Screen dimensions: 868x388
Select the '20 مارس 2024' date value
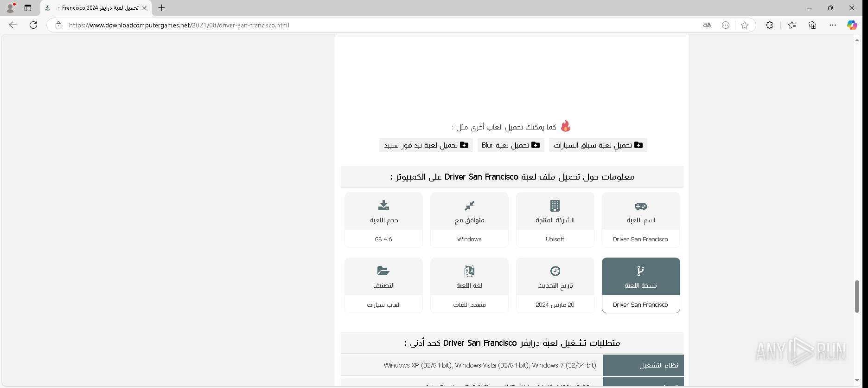tap(555, 305)
